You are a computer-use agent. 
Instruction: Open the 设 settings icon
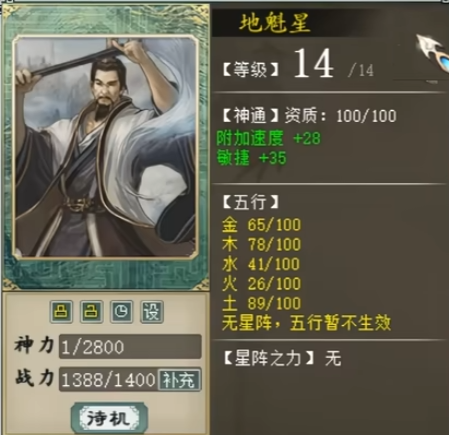pyautogui.click(x=152, y=312)
